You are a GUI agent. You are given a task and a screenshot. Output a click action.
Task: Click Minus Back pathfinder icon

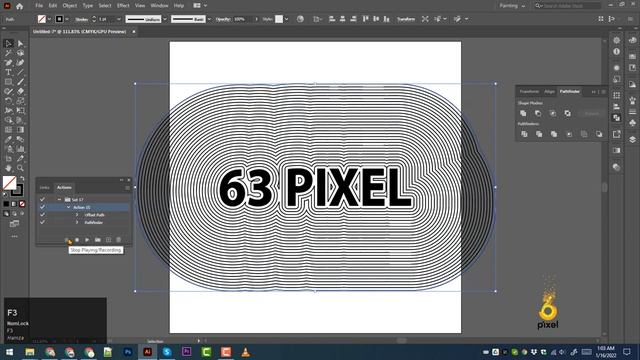599,134
